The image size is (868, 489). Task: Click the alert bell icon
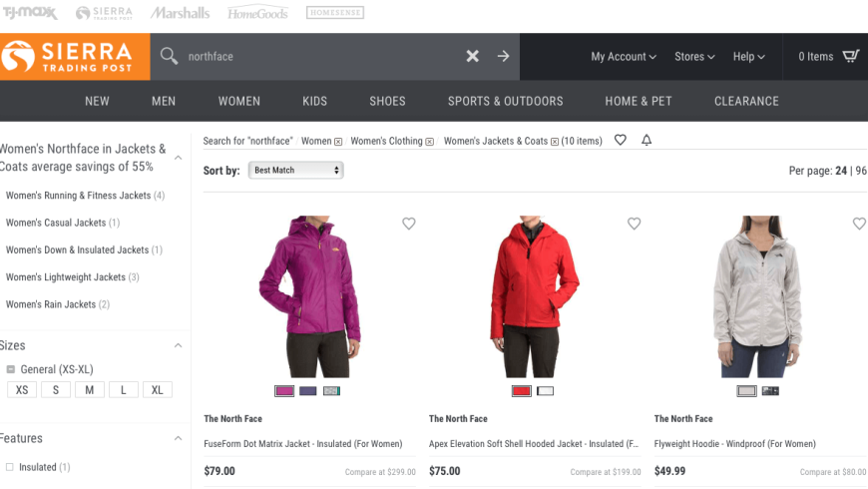click(x=647, y=140)
